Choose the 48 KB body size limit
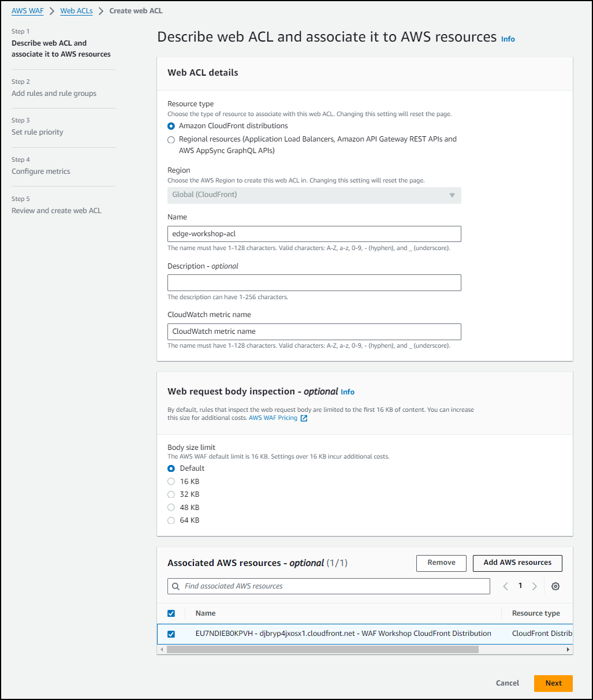Viewport: 593px width, 700px height. pyautogui.click(x=171, y=508)
